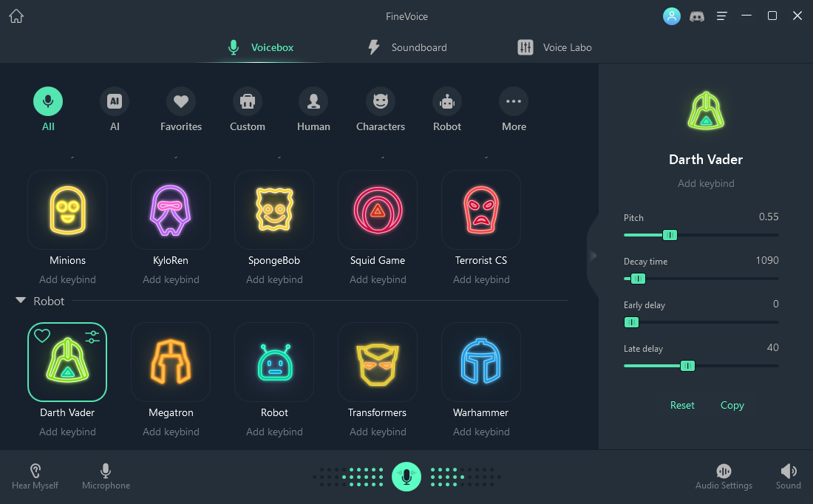Toggle the central green voice changer mic button

tap(406, 477)
